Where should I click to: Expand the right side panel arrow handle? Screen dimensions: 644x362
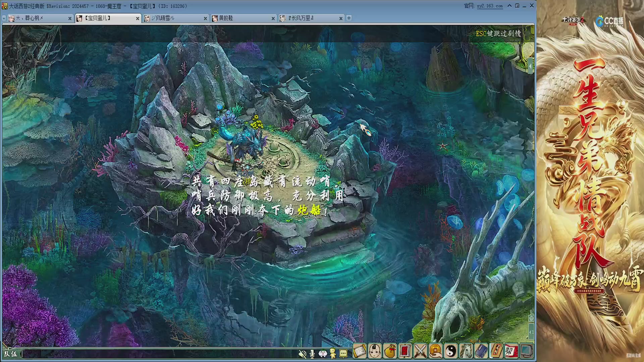click(x=530, y=66)
